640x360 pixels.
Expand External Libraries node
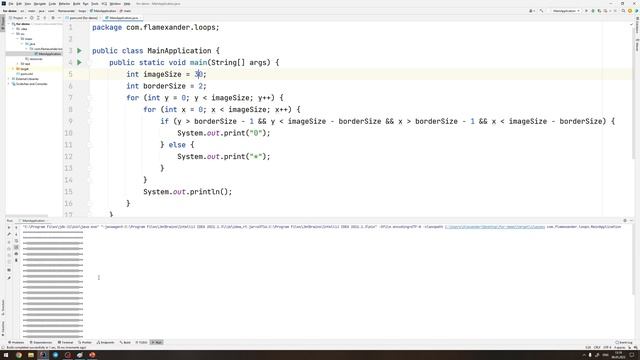click(9, 79)
